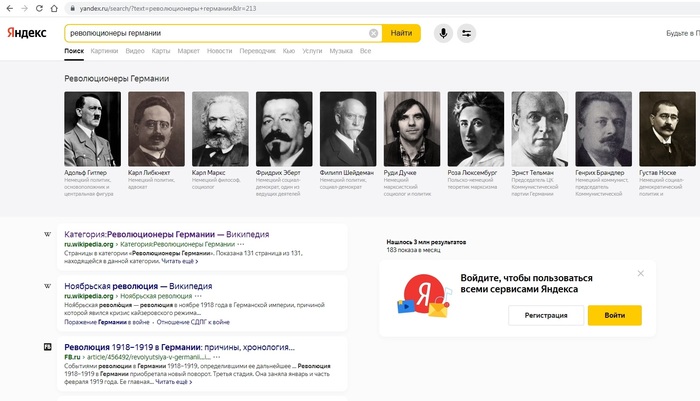Screen dimensions: 700x401
Task: Open Категория:Революционеры Германии — Википедия result
Action: pos(167,234)
